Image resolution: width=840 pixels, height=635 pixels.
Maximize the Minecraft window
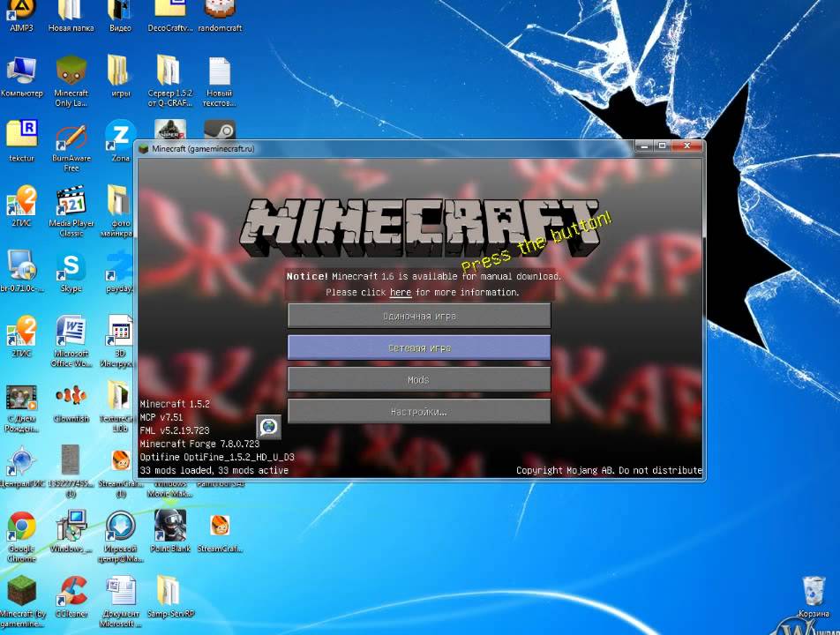pos(662,146)
